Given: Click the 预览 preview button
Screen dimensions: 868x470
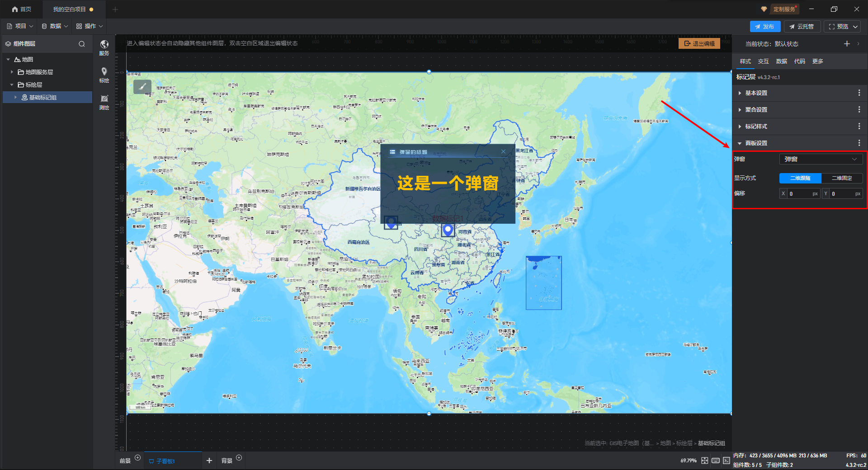Looking at the screenshot, I should (838, 27).
